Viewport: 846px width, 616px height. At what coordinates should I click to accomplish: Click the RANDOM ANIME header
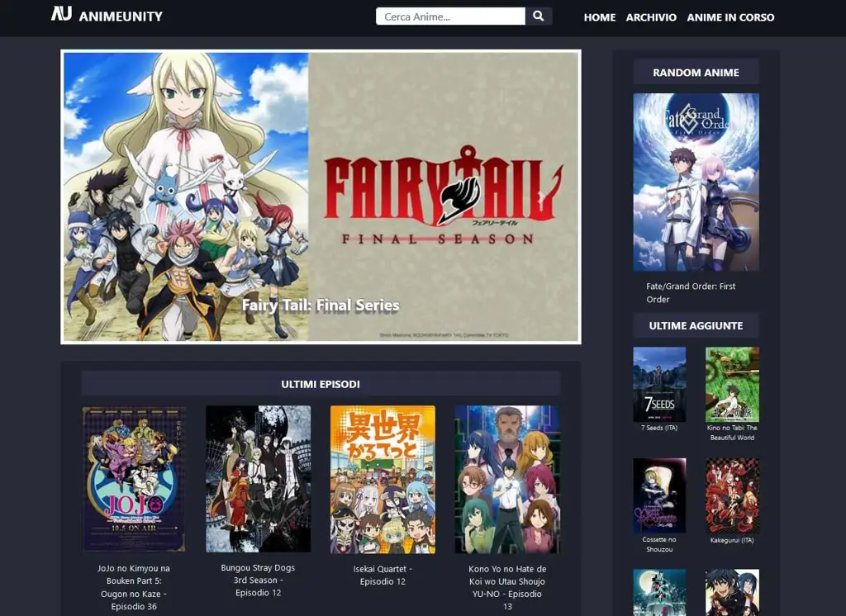coord(696,73)
